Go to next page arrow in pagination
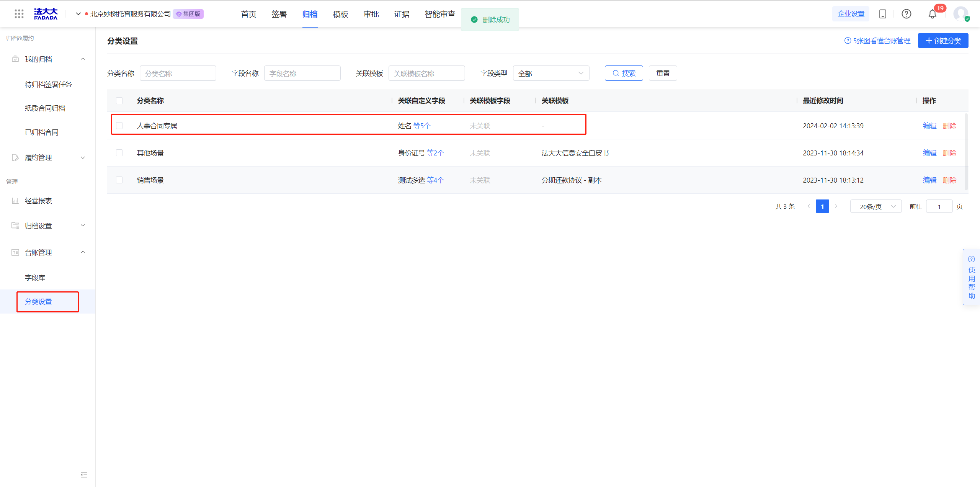 836,206
